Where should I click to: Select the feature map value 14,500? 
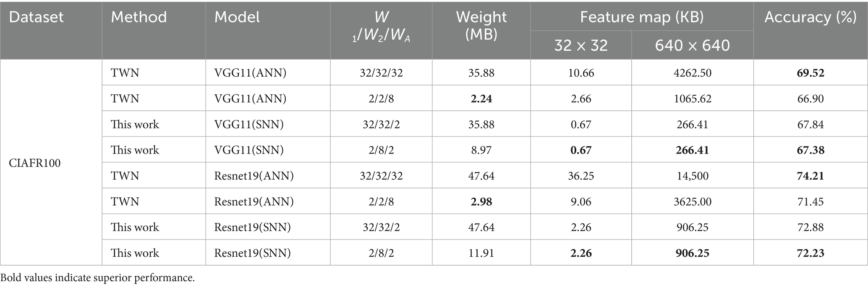[692, 175]
